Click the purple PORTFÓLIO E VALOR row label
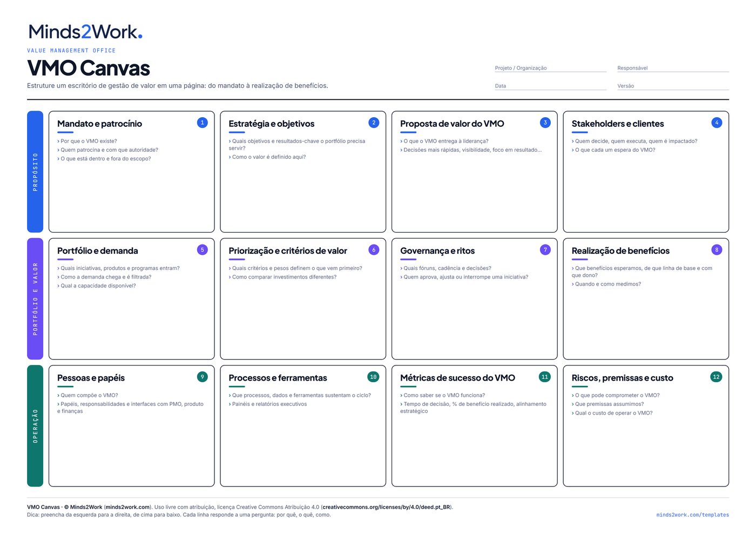The width and height of the screenshot is (756, 535). click(x=35, y=299)
